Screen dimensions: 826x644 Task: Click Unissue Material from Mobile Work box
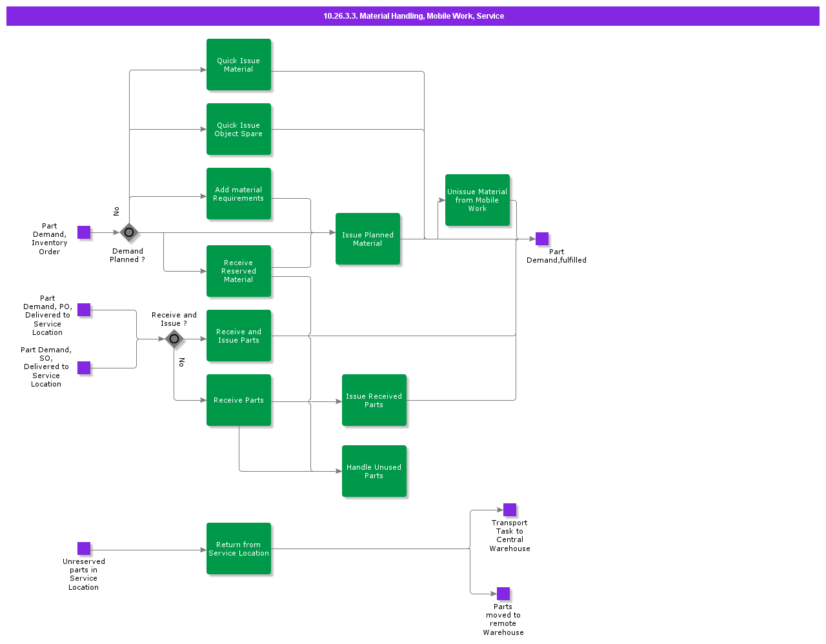[478, 200]
